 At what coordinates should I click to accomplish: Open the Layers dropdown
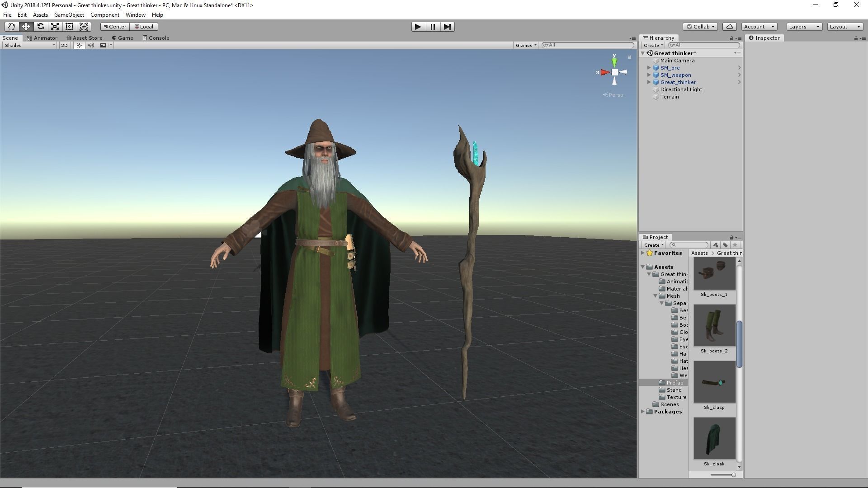point(804,27)
